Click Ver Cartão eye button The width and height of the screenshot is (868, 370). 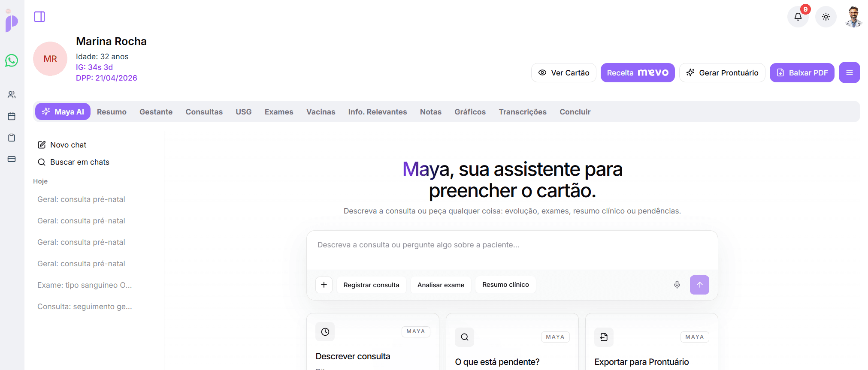[563, 73]
